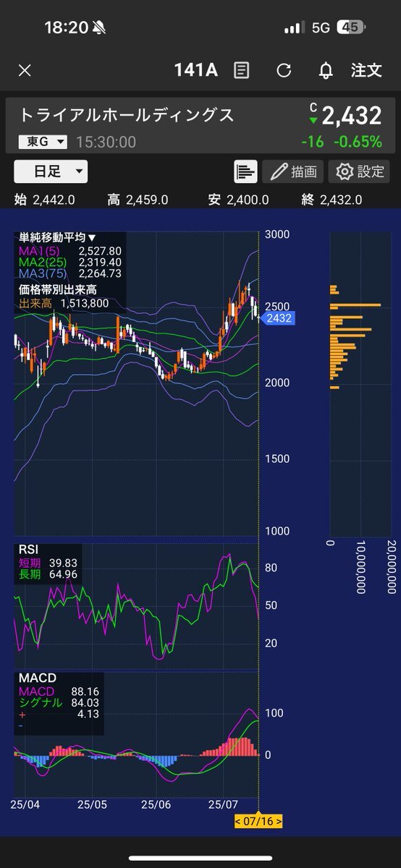Tap the MACD 88.16 value

(x=85, y=691)
